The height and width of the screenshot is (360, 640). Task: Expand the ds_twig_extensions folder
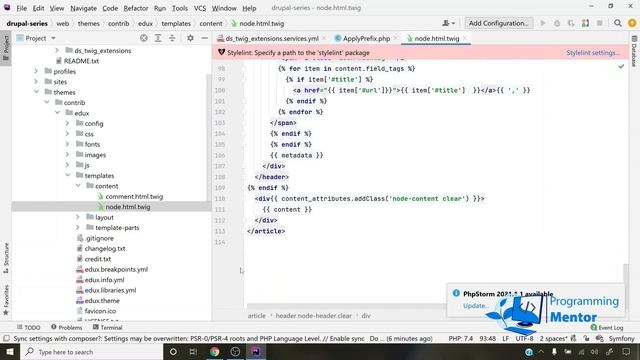pos(57,50)
